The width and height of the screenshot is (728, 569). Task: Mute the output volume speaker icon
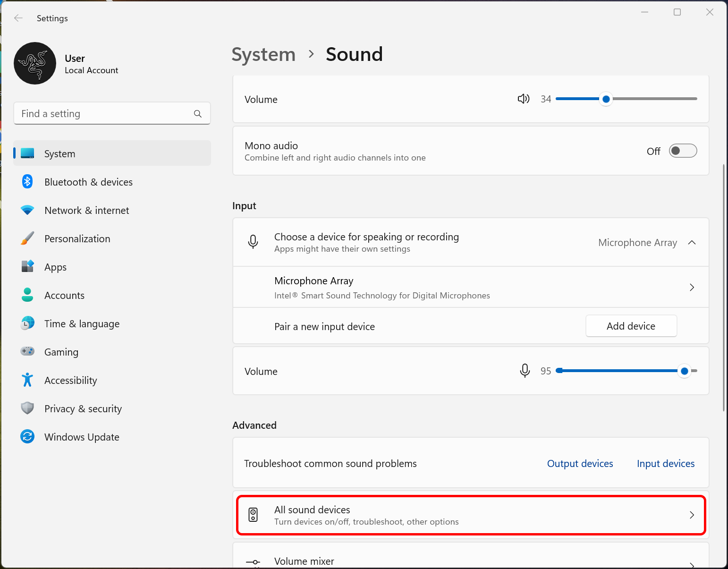(x=523, y=99)
